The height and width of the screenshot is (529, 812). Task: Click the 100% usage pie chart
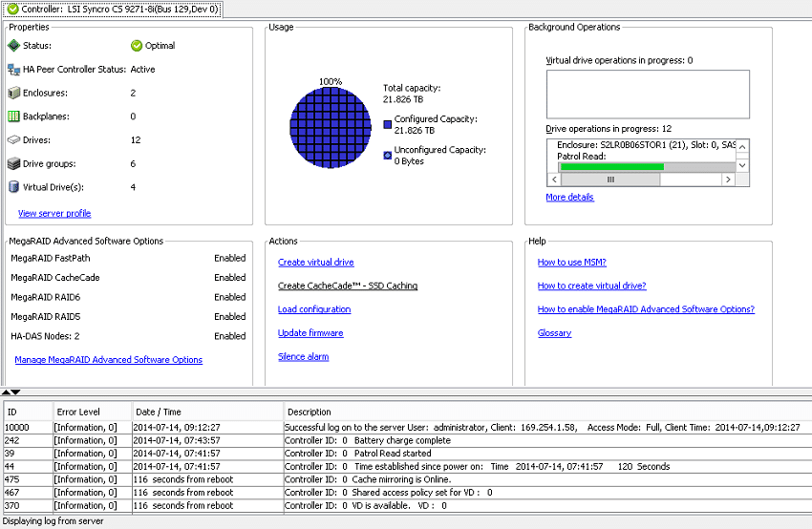331,127
